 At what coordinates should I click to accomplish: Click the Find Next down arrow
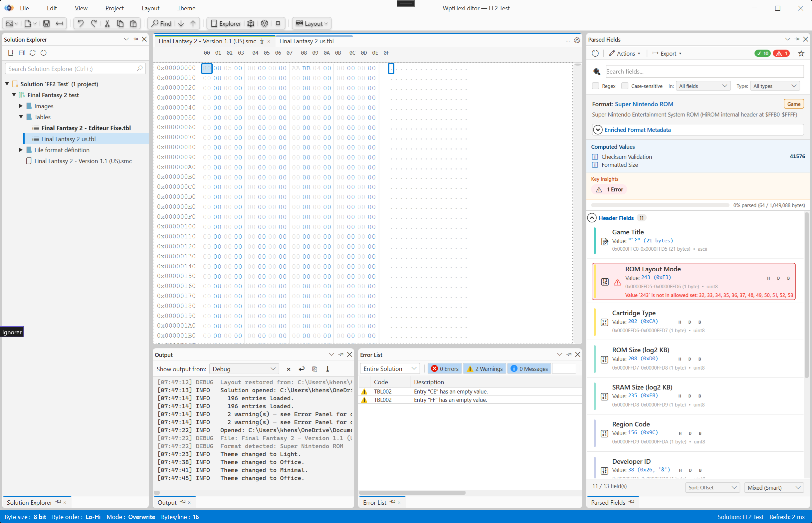coord(181,23)
